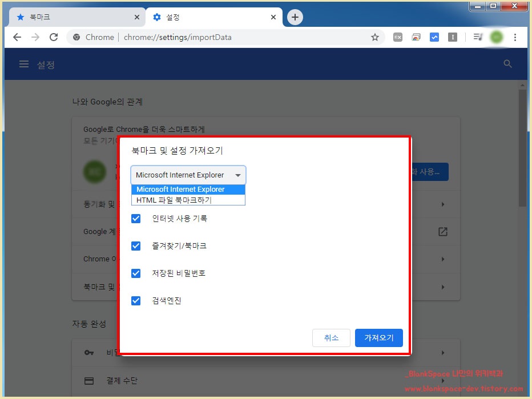Open the gray 'I' extension icon
Viewport: 532px width, 399px height.
(x=453, y=37)
